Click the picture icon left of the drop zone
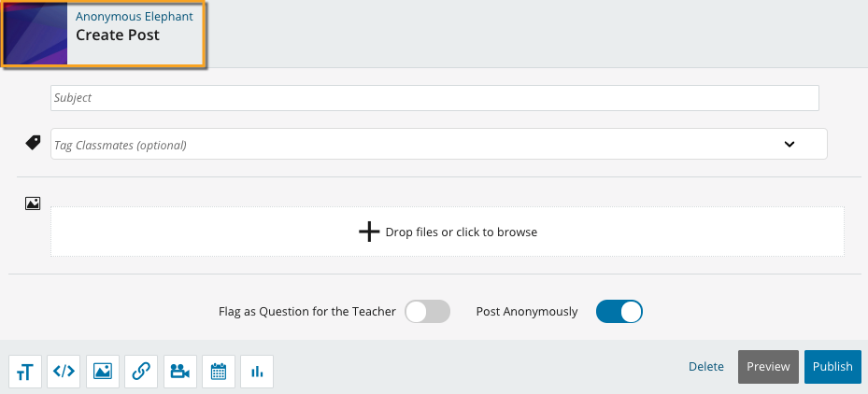868x394 pixels. tap(33, 203)
